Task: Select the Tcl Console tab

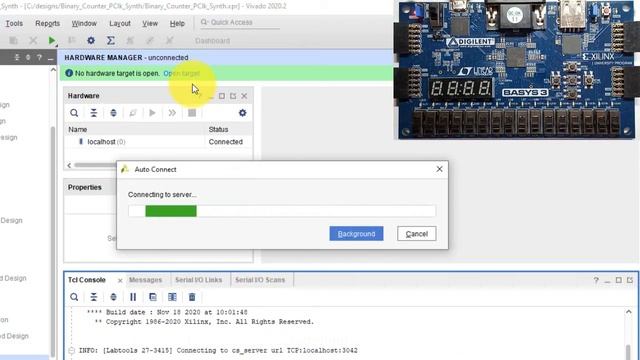Action: 87,280
